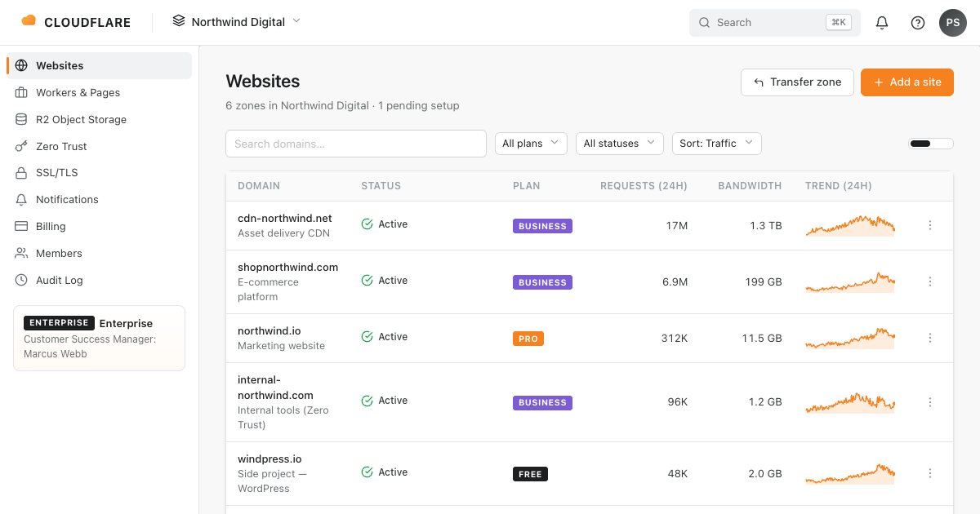Click the DOMAIN column header
The image size is (980, 514).
tap(259, 186)
